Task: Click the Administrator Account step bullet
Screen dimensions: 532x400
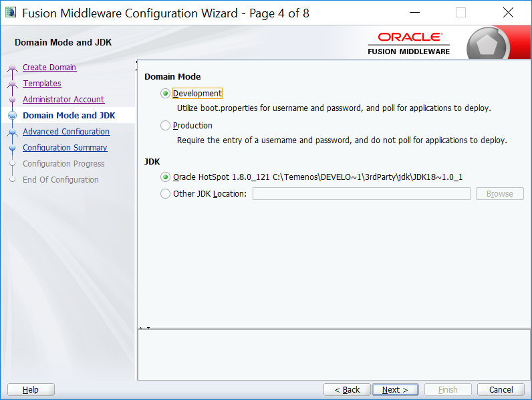Action: 12,100
